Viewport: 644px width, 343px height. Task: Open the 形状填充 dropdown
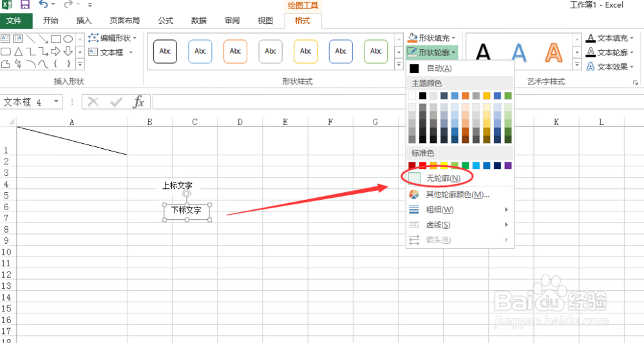tap(431, 38)
